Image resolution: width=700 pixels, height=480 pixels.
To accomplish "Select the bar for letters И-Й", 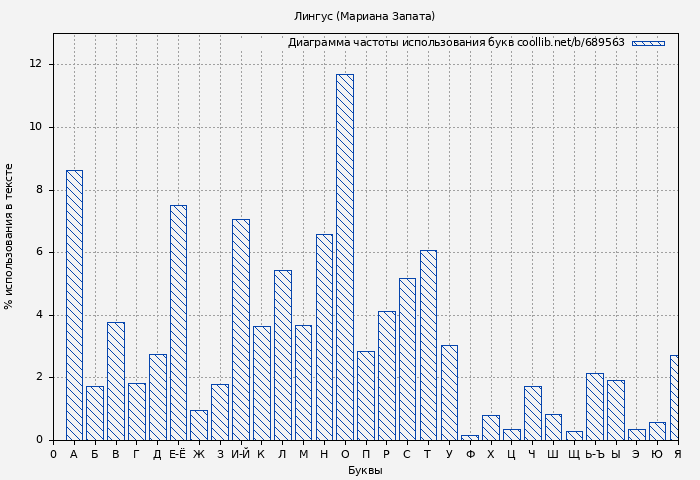I will click(241, 329).
